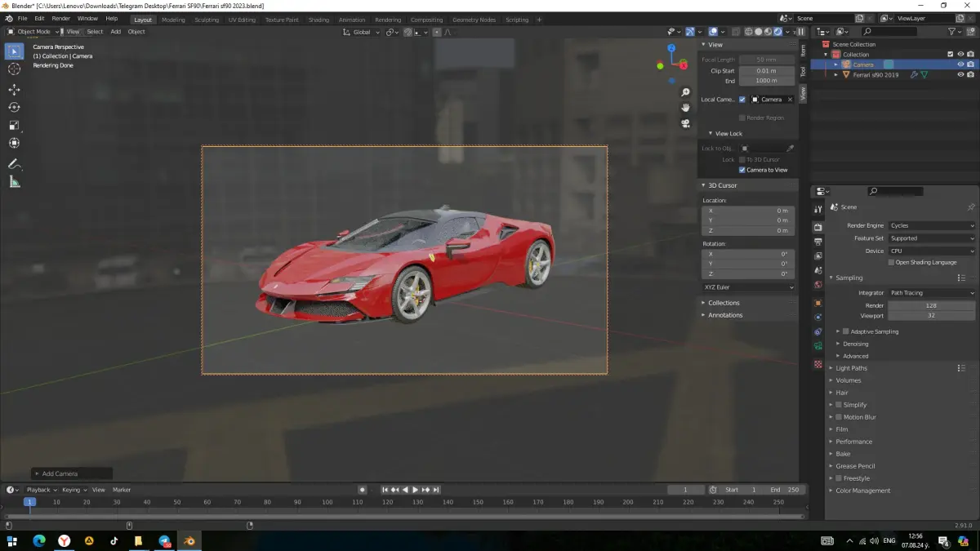Open the Object properties orange square icon
980x551 pixels.
click(x=818, y=303)
